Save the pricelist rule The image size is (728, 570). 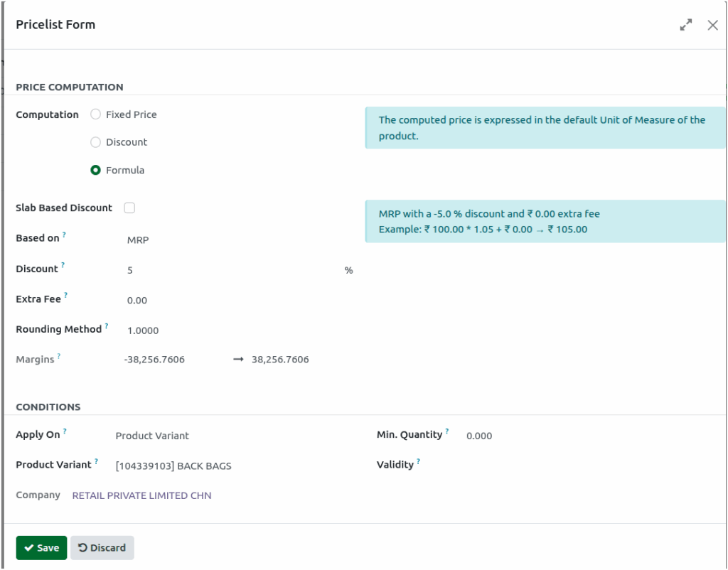[41, 547]
